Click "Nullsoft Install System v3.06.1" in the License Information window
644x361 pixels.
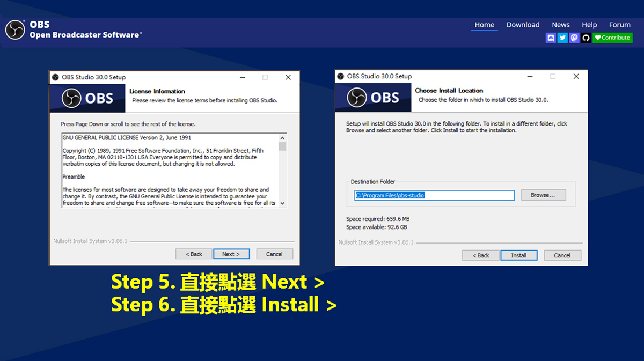(x=90, y=241)
